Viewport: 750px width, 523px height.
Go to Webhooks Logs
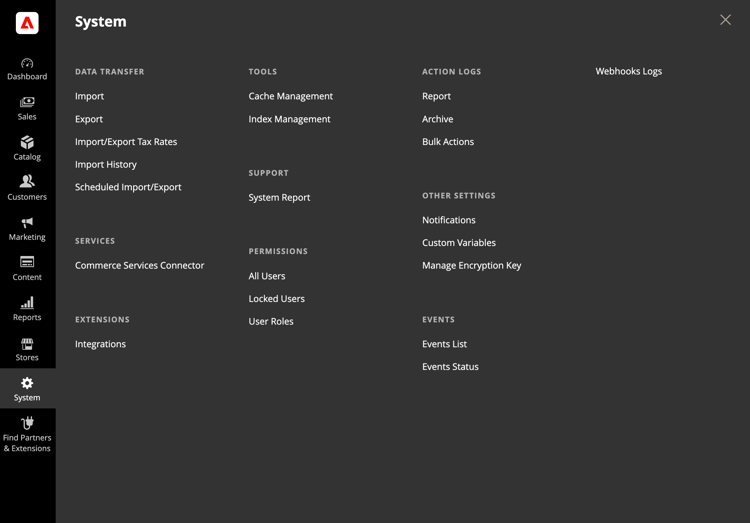click(x=629, y=71)
